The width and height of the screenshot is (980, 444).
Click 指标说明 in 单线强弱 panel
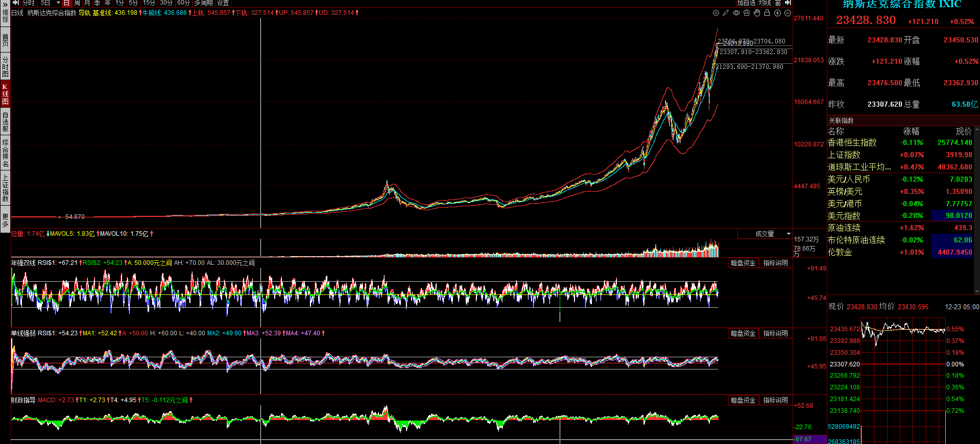[775, 333]
